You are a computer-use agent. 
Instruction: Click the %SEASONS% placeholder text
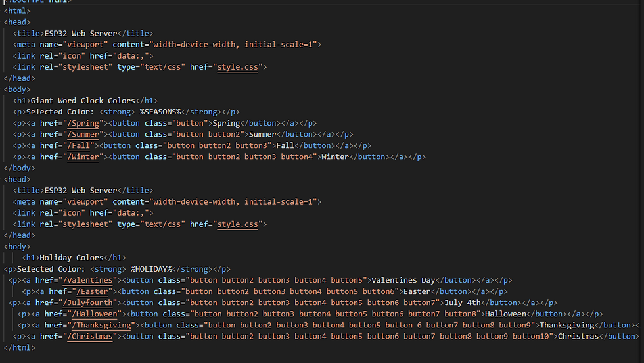(x=160, y=112)
